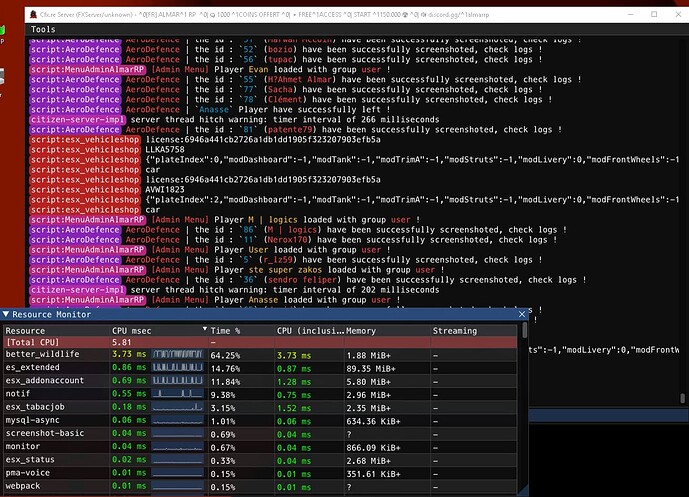The width and height of the screenshot is (689, 497).
Task: Click the better_wildlife CPU usage graph
Action: pos(178,354)
